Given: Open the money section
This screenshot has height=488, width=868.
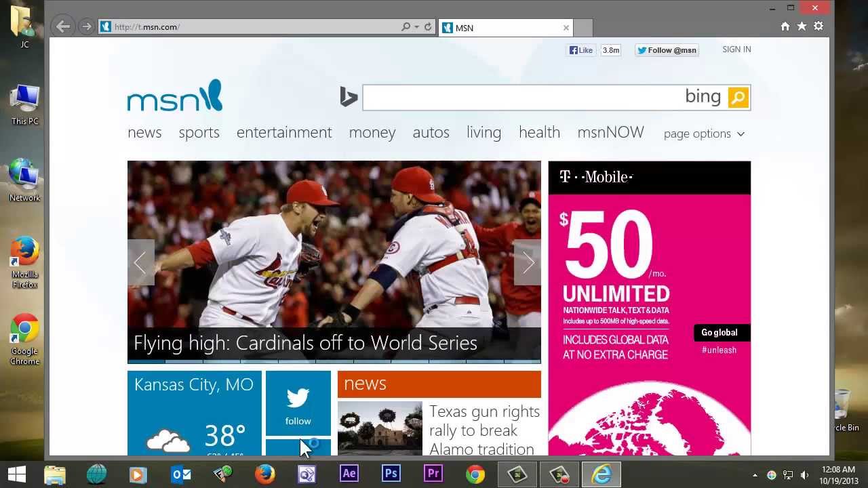Looking at the screenshot, I should coord(372,132).
